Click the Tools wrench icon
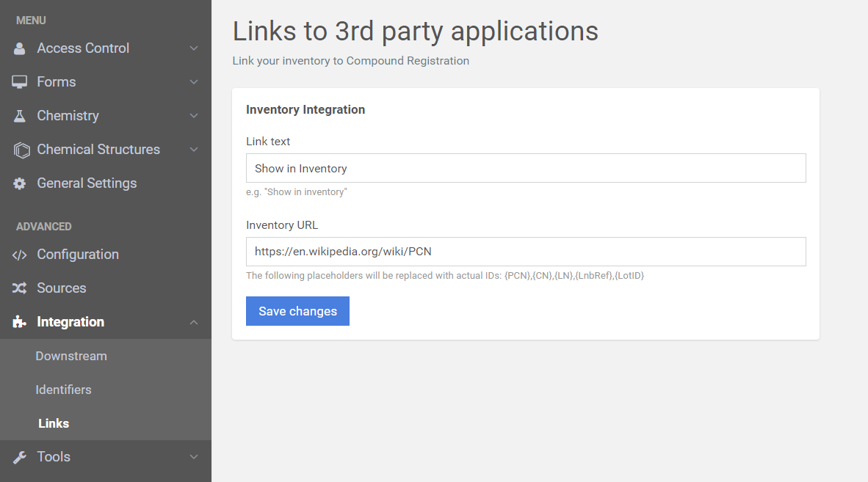This screenshot has height=482, width=868. click(x=20, y=457)
